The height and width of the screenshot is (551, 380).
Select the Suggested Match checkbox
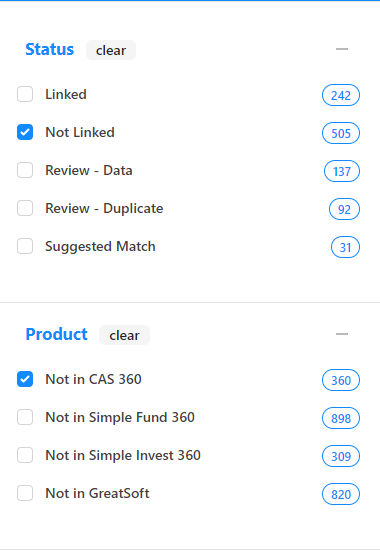pyautogui.click(x=25, y=246)
